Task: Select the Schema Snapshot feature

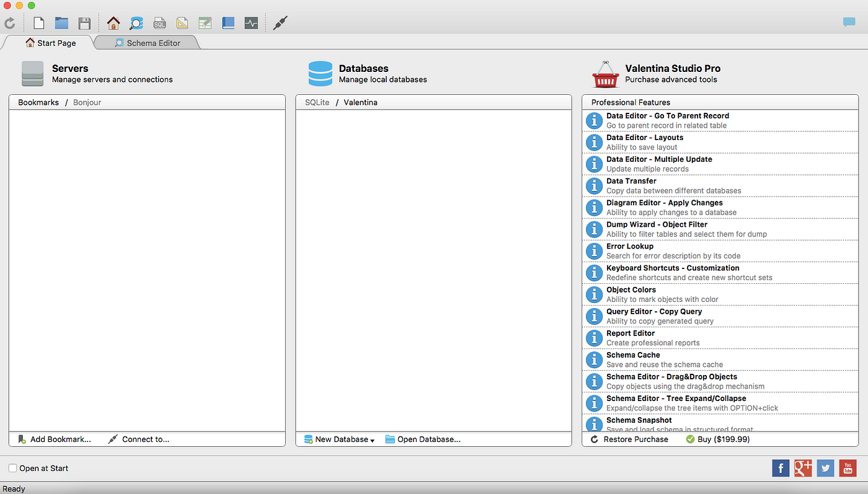Action: tap(720, 423)
